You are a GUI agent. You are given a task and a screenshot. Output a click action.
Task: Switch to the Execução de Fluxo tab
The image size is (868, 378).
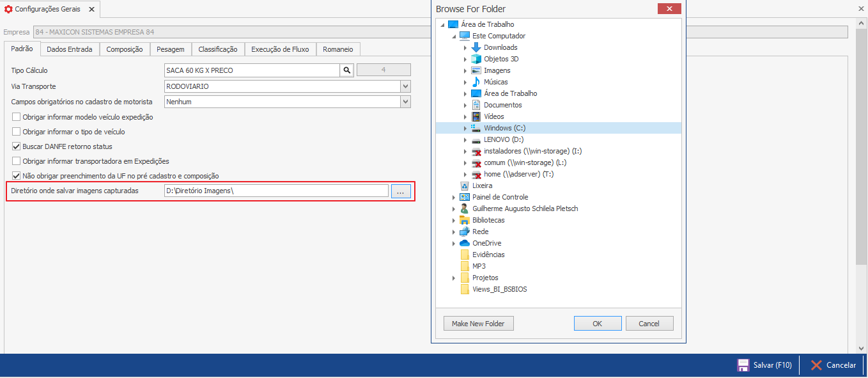point(280,49)
